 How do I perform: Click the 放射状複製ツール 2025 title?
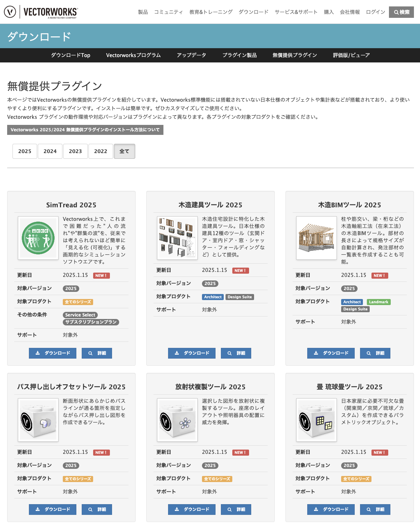211,387
